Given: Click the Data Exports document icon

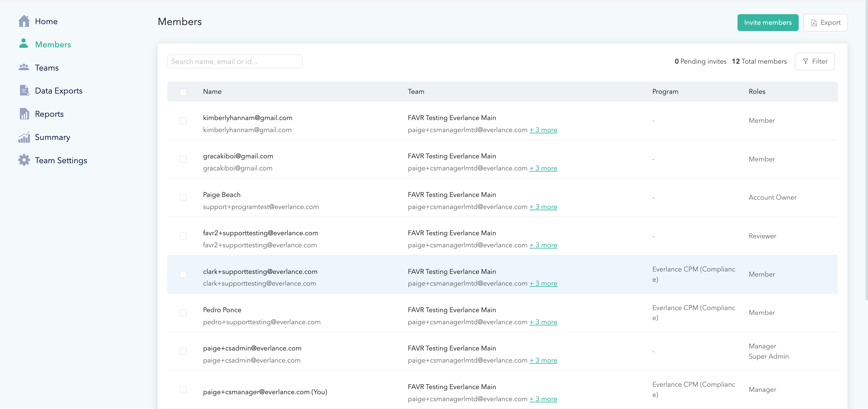Looking at the screenshot, I should pos(24,90).
